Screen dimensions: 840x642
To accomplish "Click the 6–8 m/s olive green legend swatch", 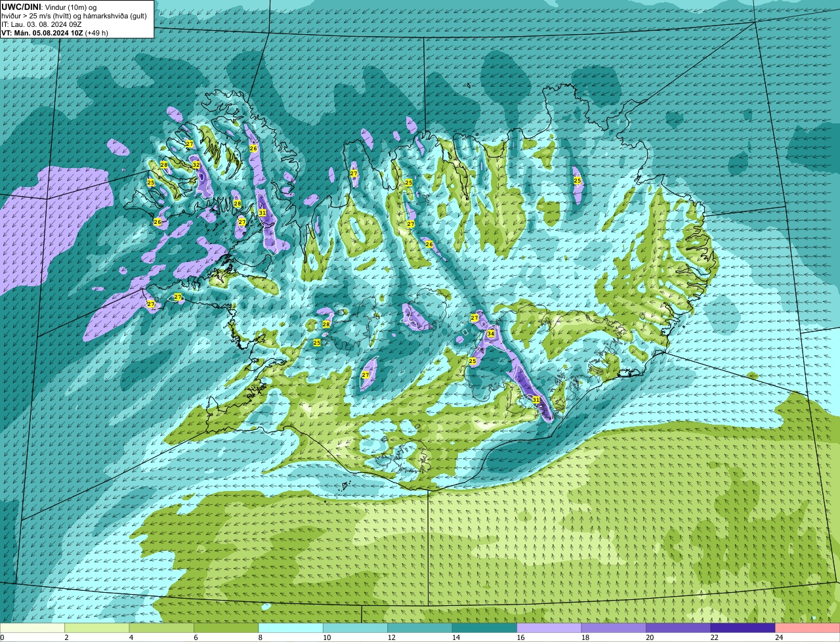I will tap(227, 628).
